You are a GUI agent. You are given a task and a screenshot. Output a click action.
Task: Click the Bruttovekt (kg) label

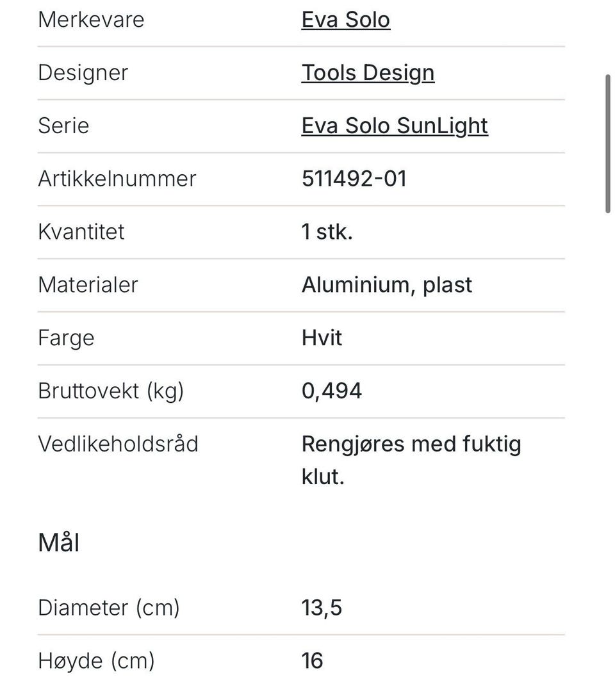pos(111,391)
